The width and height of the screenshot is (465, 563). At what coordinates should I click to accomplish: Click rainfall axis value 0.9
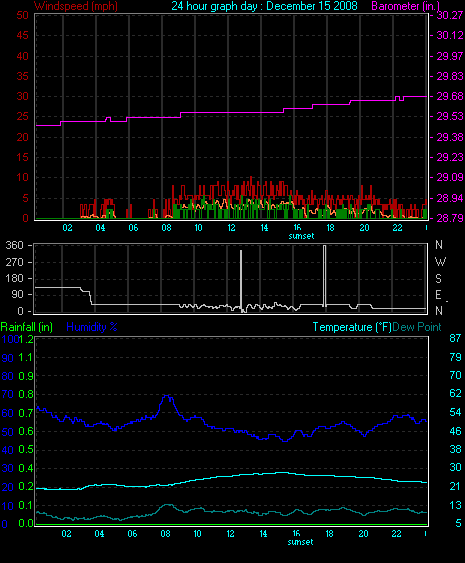click(26, 376)
